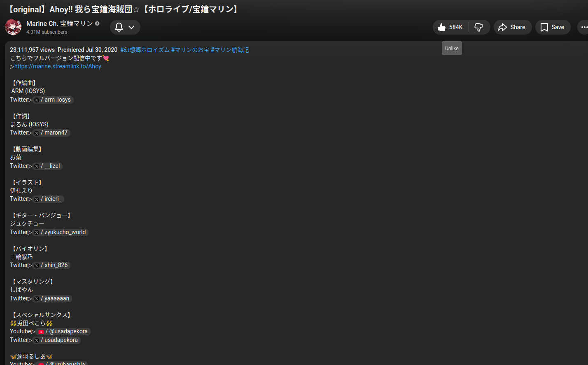This screenshot has width=588, height=365.
Task: Click the video title starting with 【original】Ahoy!!
Action: point(124,9)
